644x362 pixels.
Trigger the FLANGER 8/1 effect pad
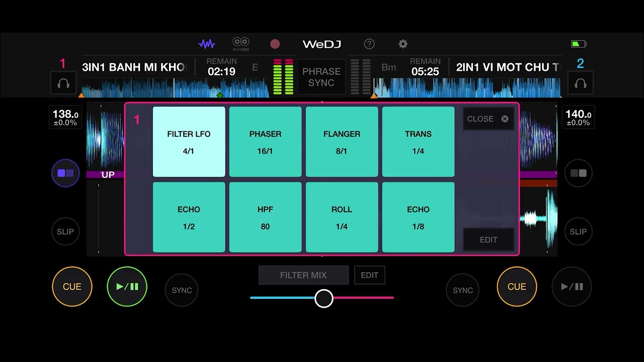coord(342,142)
